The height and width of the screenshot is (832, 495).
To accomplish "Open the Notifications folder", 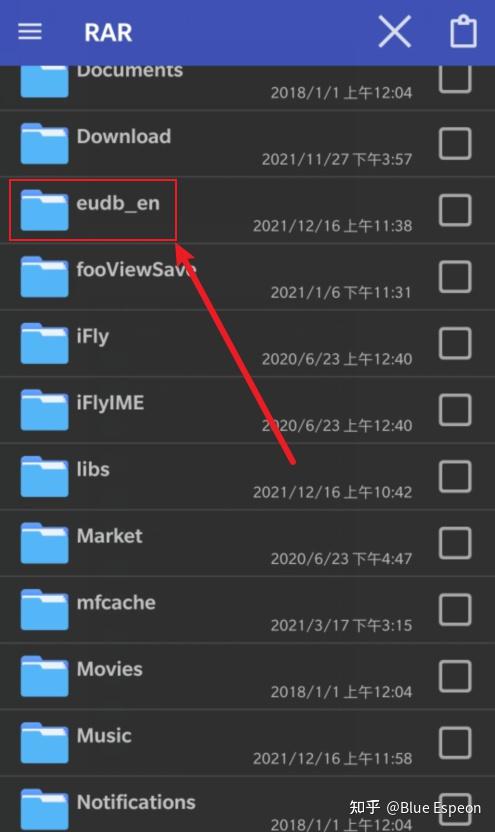I will pos(247,805).
